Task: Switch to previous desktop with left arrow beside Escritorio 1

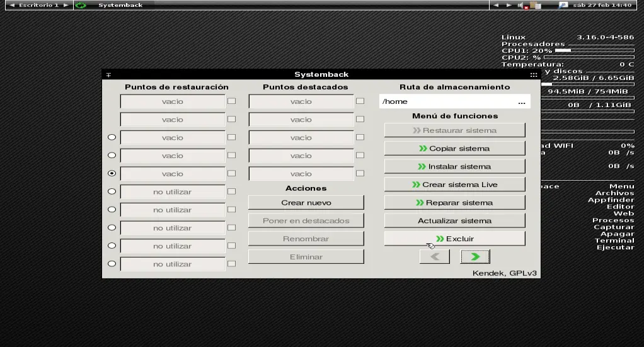Action: pos(12,5)
